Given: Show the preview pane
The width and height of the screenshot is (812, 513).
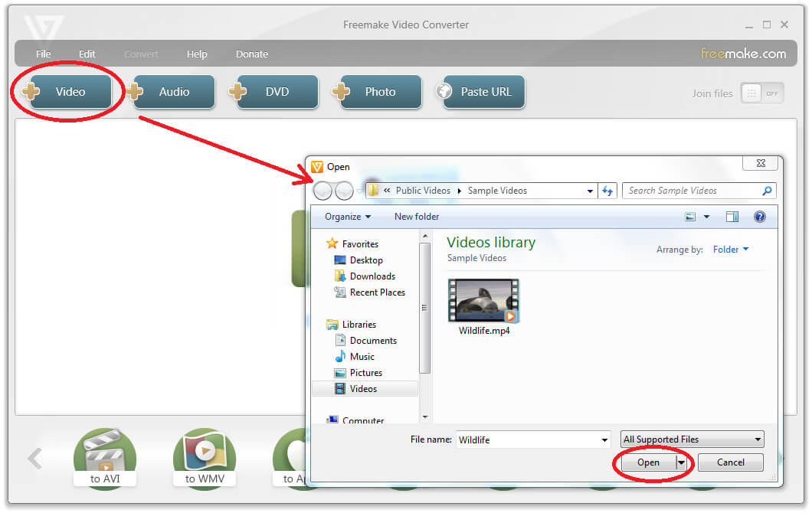Looking at the screenshot, I should point(732,217).
